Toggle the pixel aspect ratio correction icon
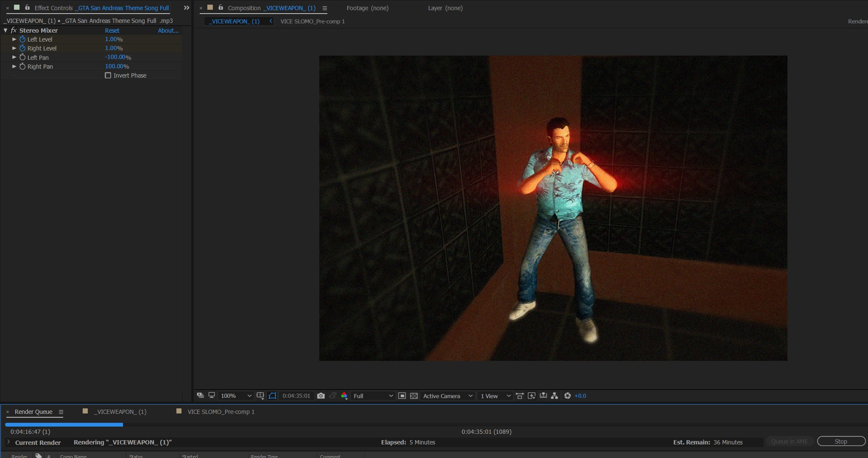Viewport: 868px width, 458px height. tap(519, 396)
